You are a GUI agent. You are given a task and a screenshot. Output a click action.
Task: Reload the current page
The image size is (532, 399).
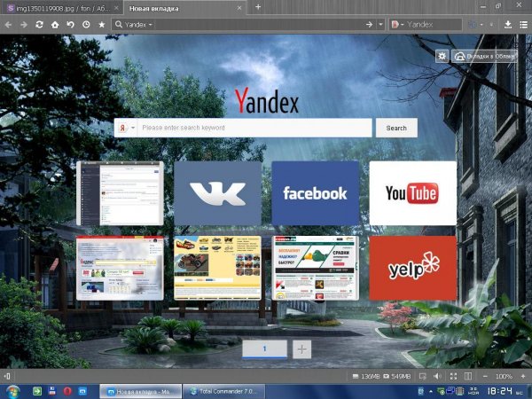[x=39, y=25]
